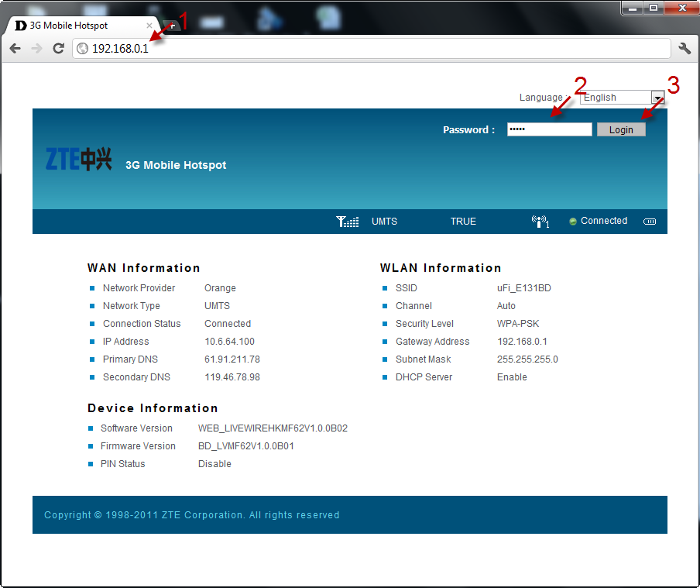Click the WAN Information heading
The image size is (700, 588).
pyautogui.click(x=144, y=267)
